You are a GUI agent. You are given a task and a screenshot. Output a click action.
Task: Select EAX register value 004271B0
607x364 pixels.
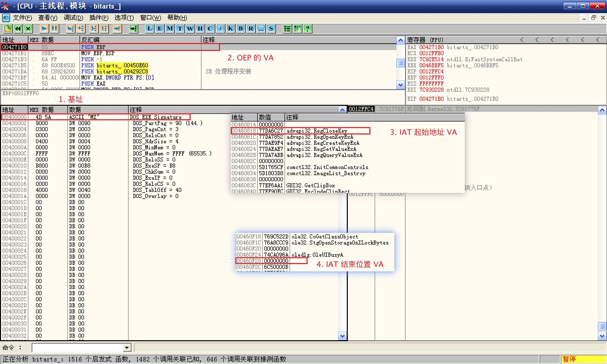click(x=431, y=47)
